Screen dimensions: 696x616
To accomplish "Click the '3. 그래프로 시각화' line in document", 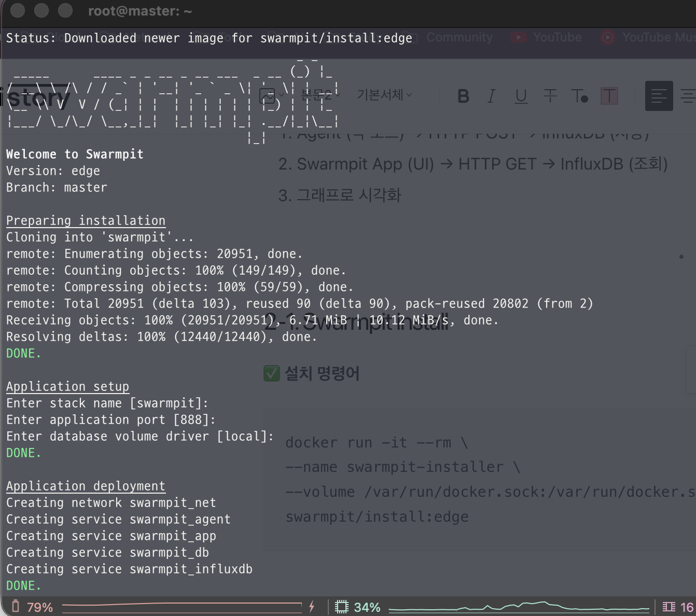I will pos(340,195).
